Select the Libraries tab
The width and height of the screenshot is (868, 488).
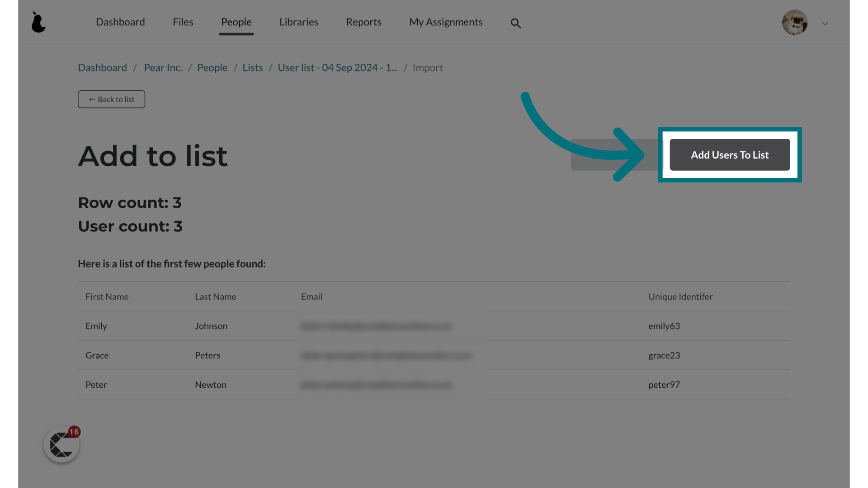pyautogui.click(x=299, y=21)
